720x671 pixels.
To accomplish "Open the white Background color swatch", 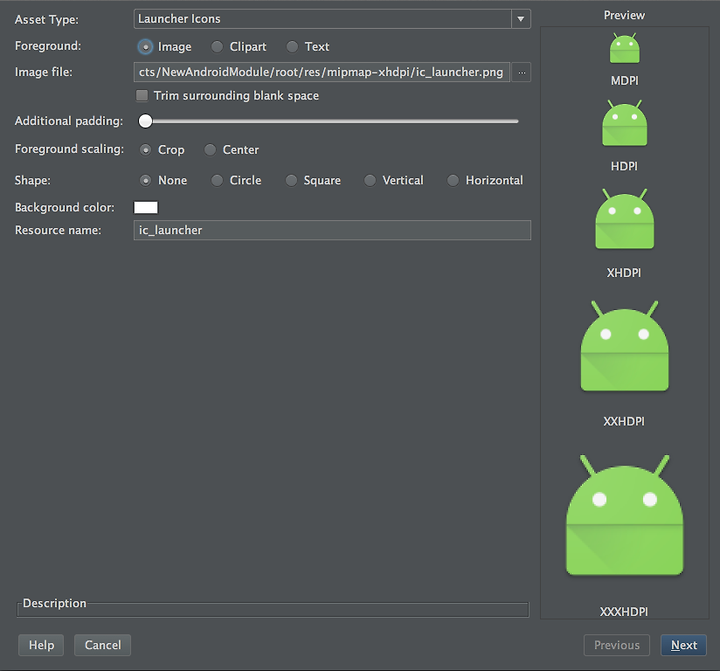I will (146, 208).
